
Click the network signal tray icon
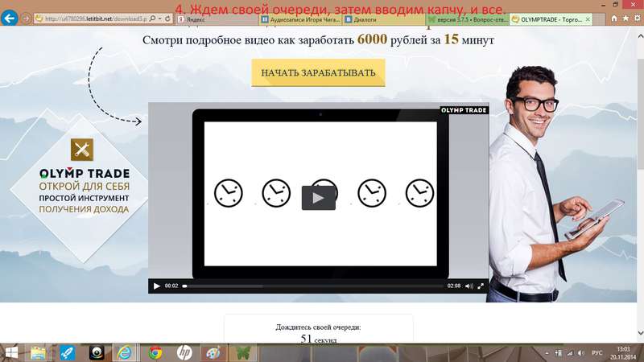[570, 353]
